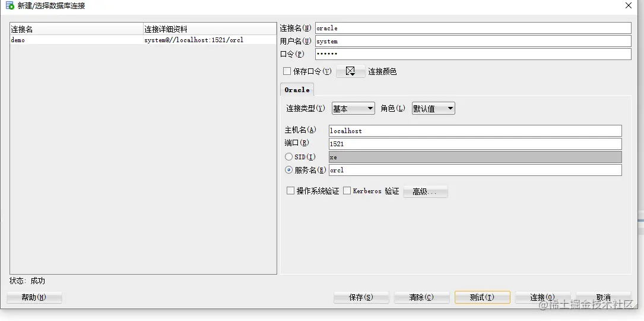Focus the 服务名 orcl field
The image size is (644, 321).
pos(475,170)
